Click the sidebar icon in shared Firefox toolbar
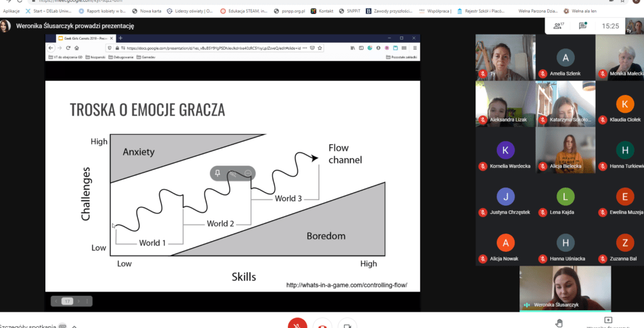644x328 pixels. (x=361, y=48)
